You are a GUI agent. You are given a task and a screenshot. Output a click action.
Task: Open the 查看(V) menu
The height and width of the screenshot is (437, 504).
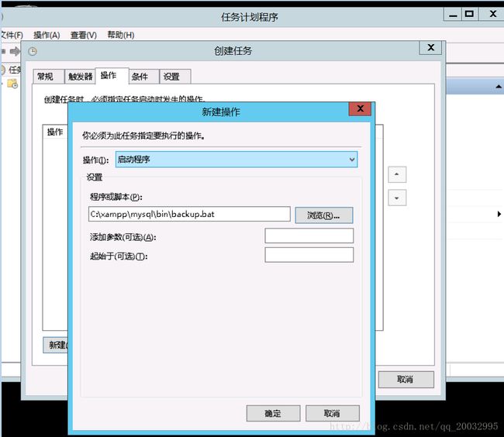(84, 35)
